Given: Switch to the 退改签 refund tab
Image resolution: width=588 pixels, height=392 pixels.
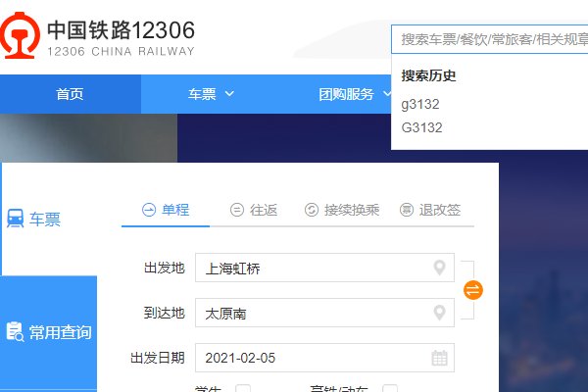Looking at the screenshot, I should tap(430, 210).
